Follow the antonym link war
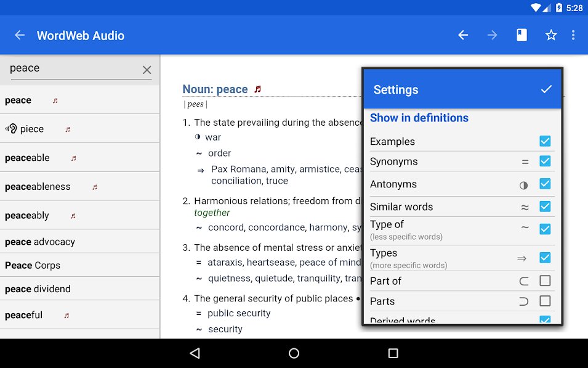This screenshot has height=368, width=588. coord(213,137)
